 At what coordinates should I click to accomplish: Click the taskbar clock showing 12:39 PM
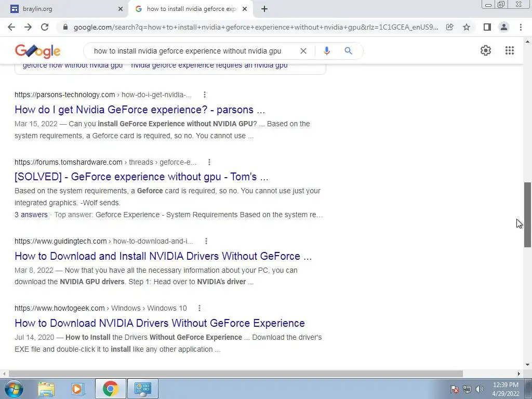tap(506, 389)
